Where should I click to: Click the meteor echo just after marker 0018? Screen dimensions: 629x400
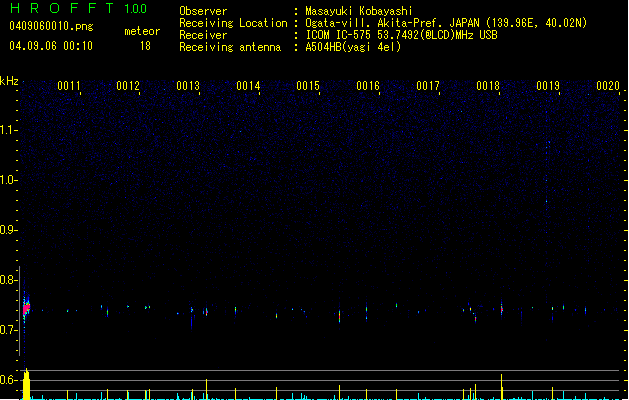(x=501, y=309)
